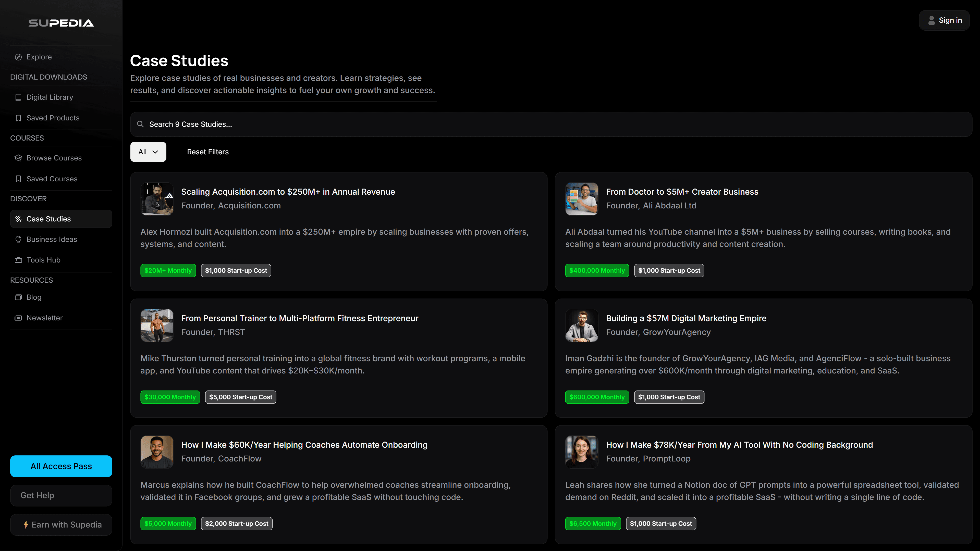
Task: Go to Digital Library
Action: [x=61, y=97]
